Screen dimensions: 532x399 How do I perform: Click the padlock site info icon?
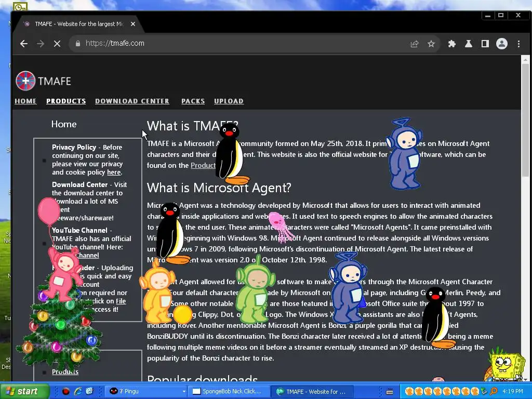[x=78, y=44]
